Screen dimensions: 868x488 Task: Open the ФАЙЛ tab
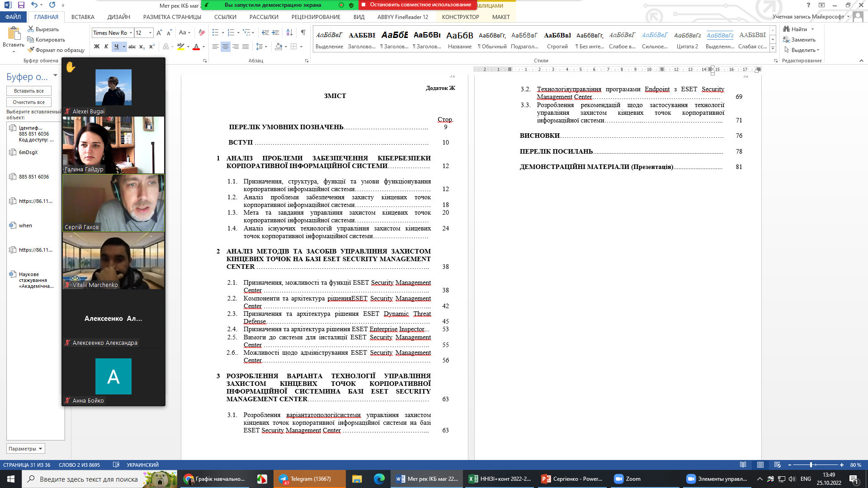pyautogui.click(x=13, y=17)
